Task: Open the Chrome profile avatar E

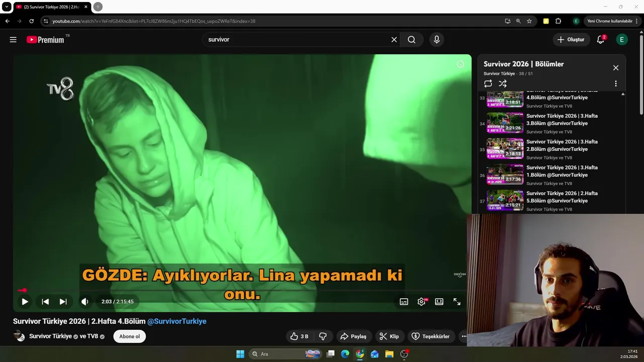Action: 576,21
